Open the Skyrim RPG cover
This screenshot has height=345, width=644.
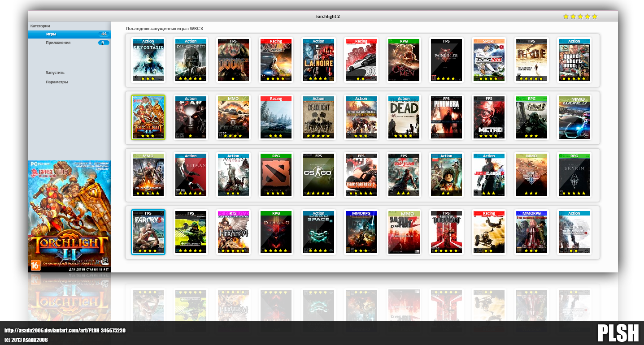pyautogui.click(x=574, y=175)
